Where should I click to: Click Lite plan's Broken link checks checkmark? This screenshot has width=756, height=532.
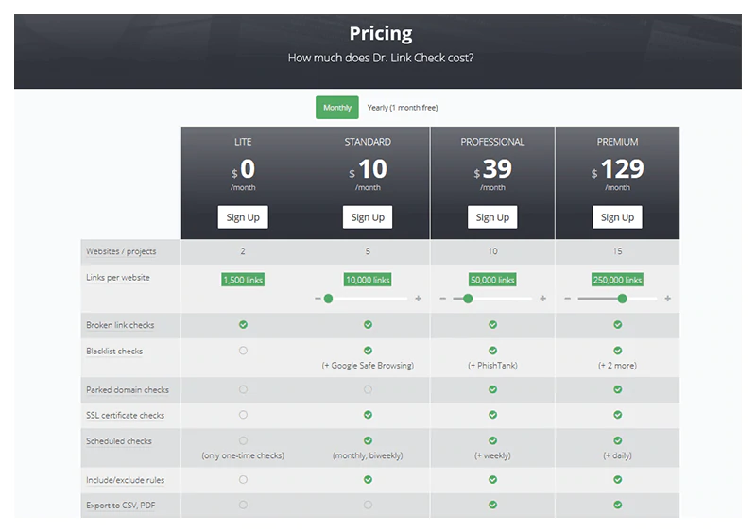pos(243,324)
